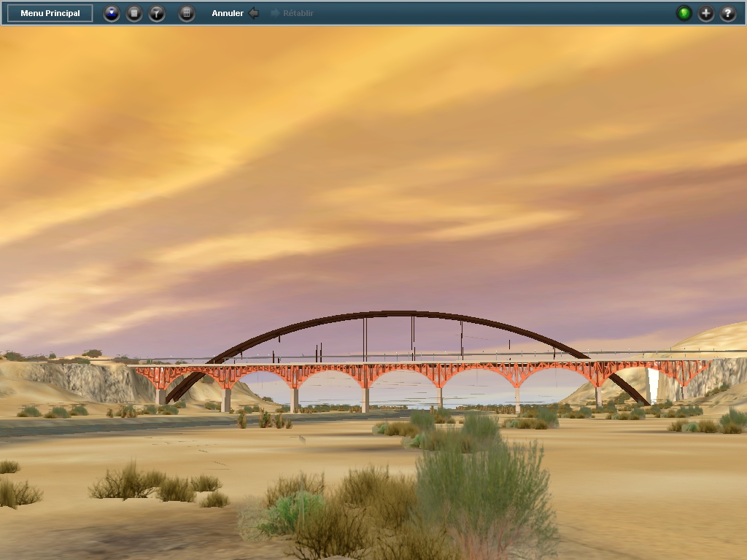
Task: Click the funnel filter icon in toolbar
Action: point(157,13)
